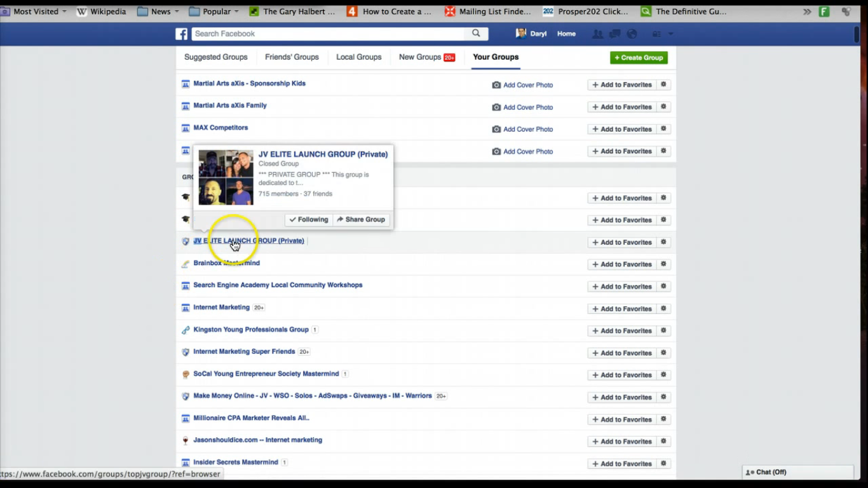Click group icon beside Martial Arts aXis Family
Image resolution: width=868 pixels, height=488 pixels.
[186, 106]
